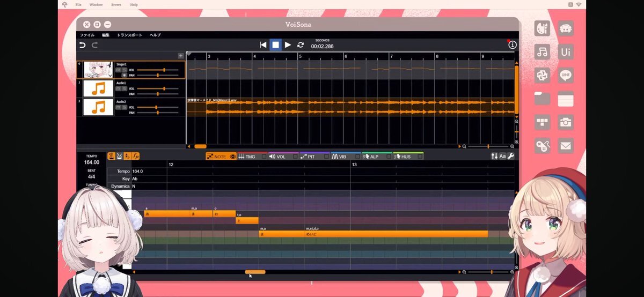Select the Tempo 164.0 cell
Viewport: 644px width, 297px height.
pyautogui.click(x=137, y=171)
